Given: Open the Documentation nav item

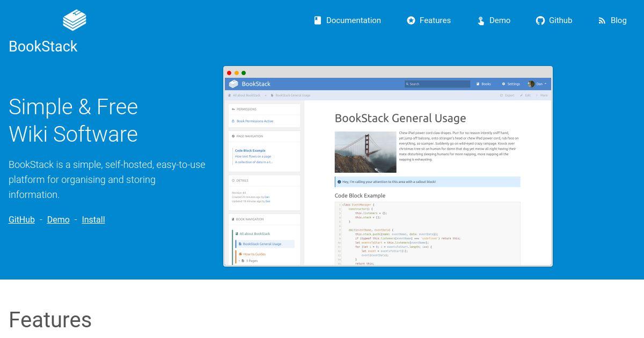Looking at the screenshot, I should [347, 20].
